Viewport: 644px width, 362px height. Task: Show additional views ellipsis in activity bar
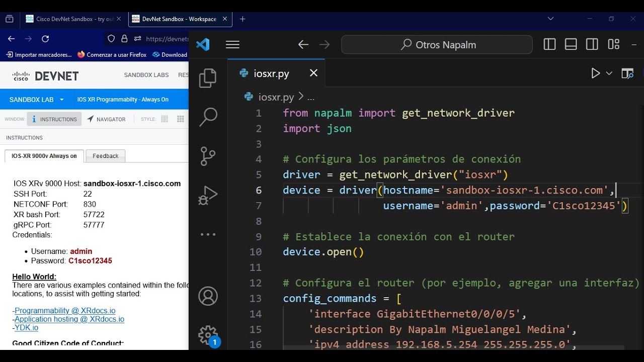[208, 234]
